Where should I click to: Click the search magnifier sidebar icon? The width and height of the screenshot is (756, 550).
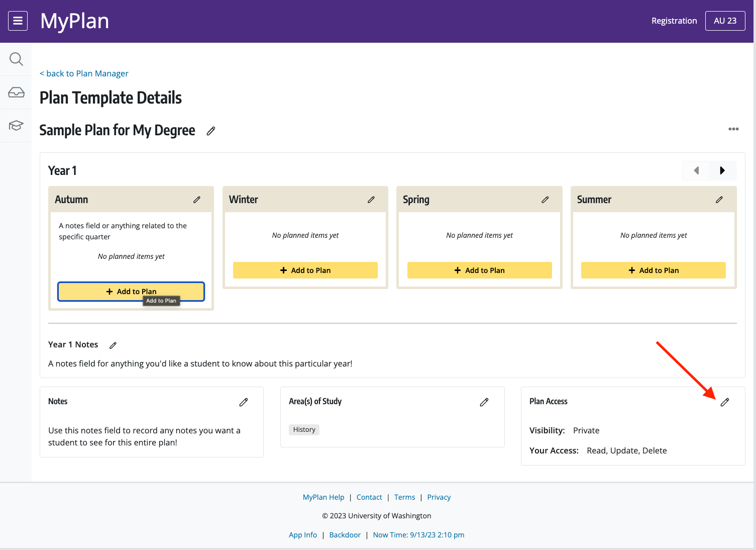tap(16, 59)
